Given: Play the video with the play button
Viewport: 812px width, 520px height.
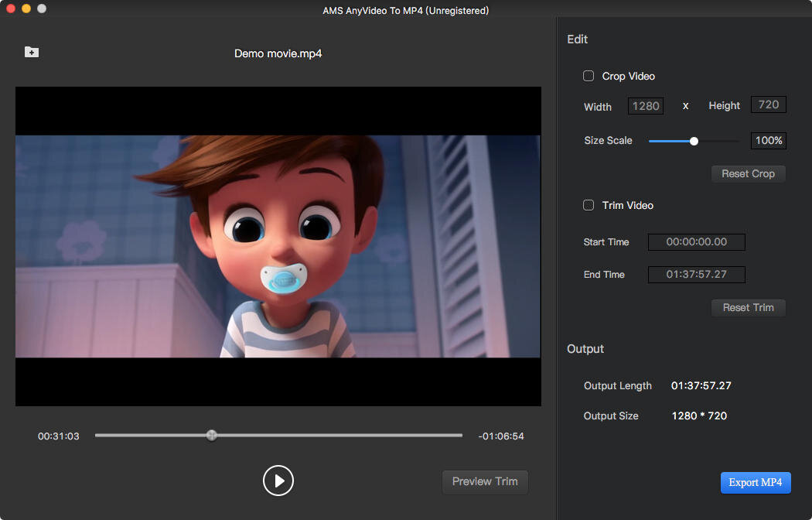Looking at the screenshot, I should 278,481.
